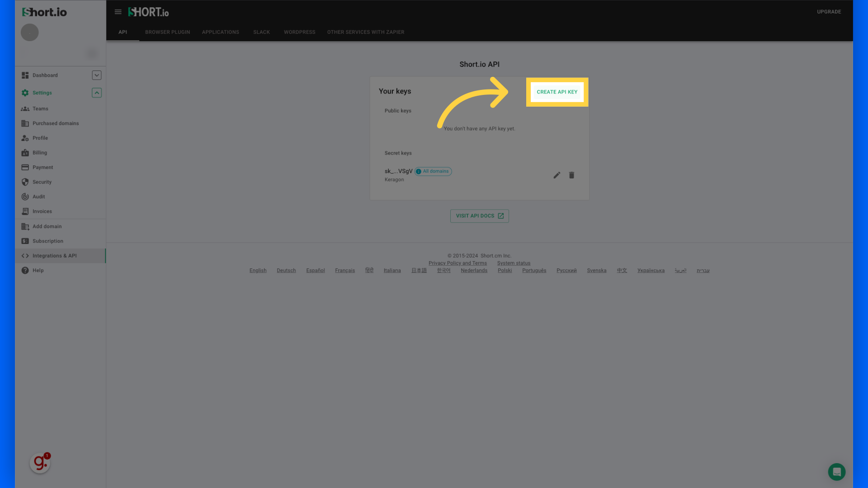Screen dimensions: 868x488
Task: Open the System status link
Action: (x=514, y=263)
